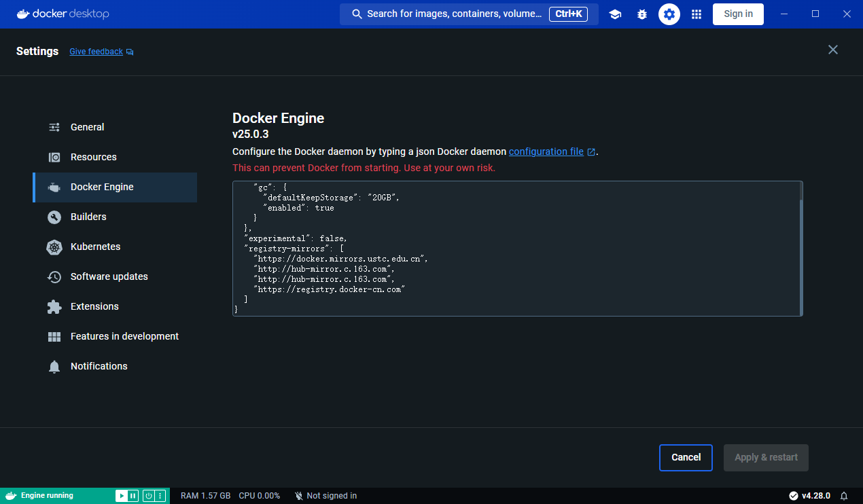Click the red Docker startup warning text
863x504 pixels.
[364, 168]
